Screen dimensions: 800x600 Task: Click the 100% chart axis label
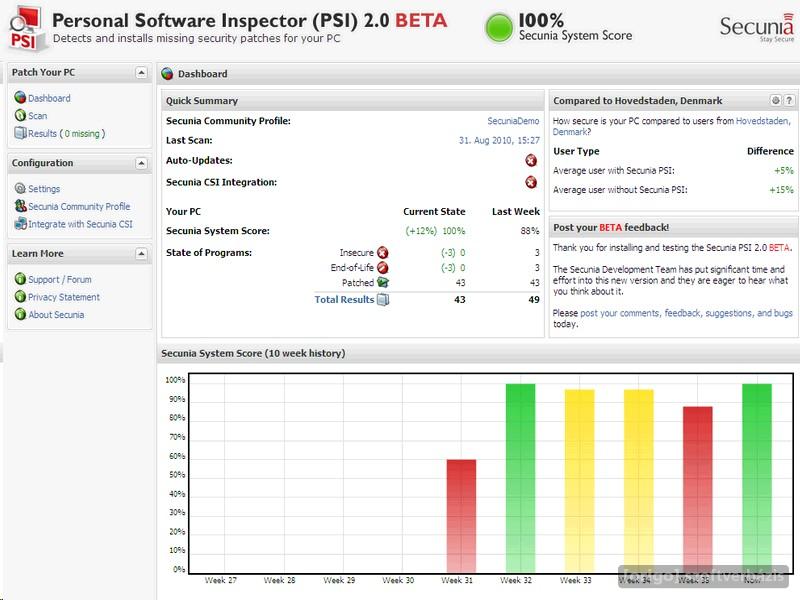[175, 380]
